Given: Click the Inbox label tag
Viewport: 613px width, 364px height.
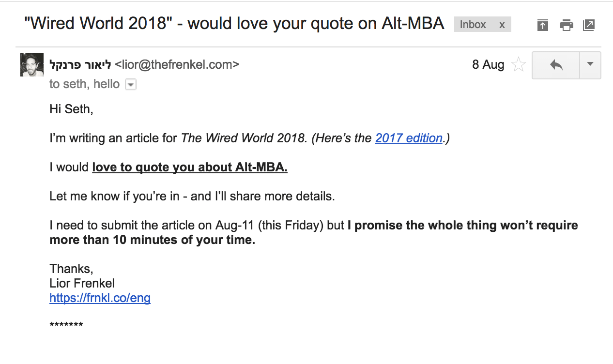Looking at the screenshot, I should [x=473, y=25].
